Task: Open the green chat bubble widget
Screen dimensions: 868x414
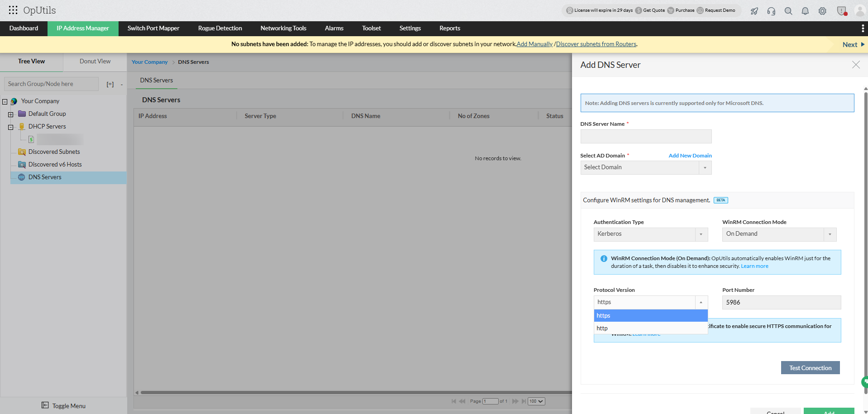Action: [865, 382]
